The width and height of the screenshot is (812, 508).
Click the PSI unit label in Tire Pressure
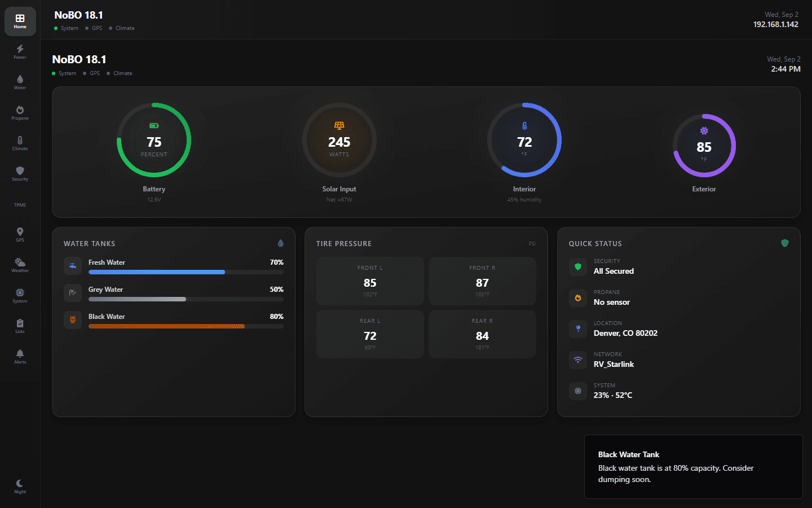[532, 244]
